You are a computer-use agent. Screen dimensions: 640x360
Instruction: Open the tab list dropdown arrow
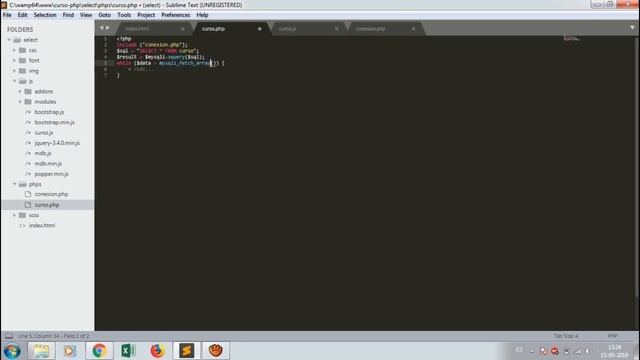pyautogui.click(x=632, y=28)
